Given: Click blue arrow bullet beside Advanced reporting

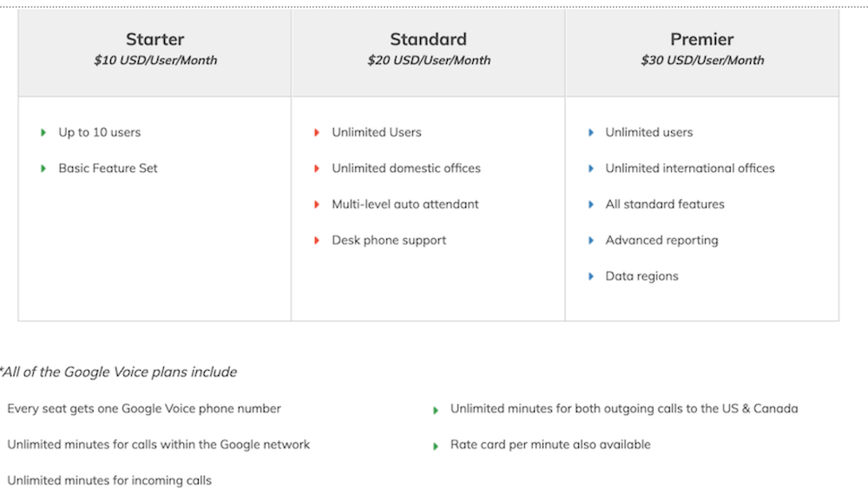Looking at the screenshot, I should (591, 241).
